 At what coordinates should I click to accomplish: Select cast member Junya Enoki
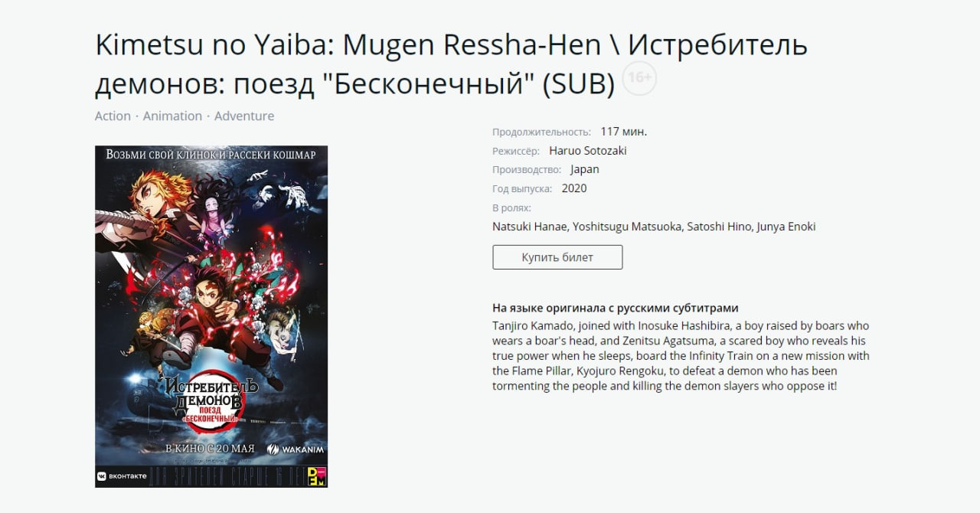(786, 227)
